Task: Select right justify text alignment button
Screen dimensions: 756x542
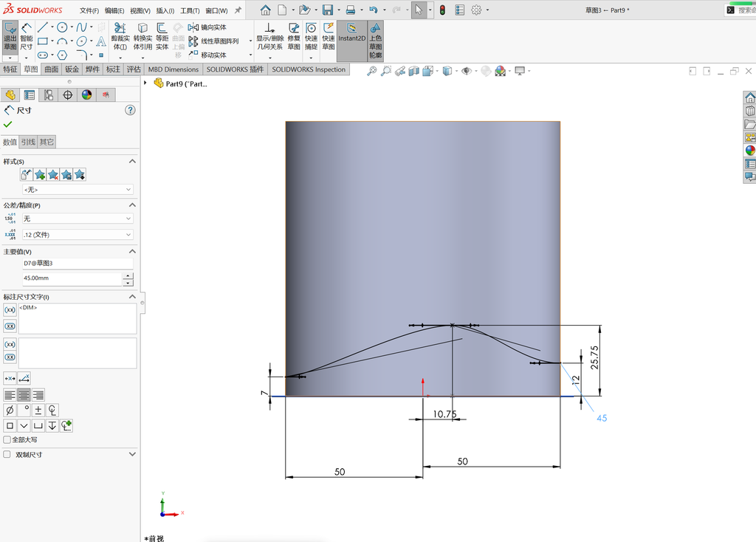Action: click(x=38, y=395)
